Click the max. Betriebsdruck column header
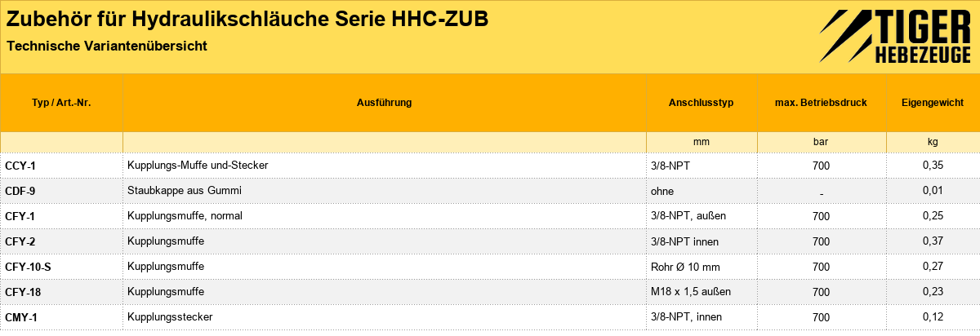The width and height of the screenshot is (980, 336). click(x=822, y=103)
